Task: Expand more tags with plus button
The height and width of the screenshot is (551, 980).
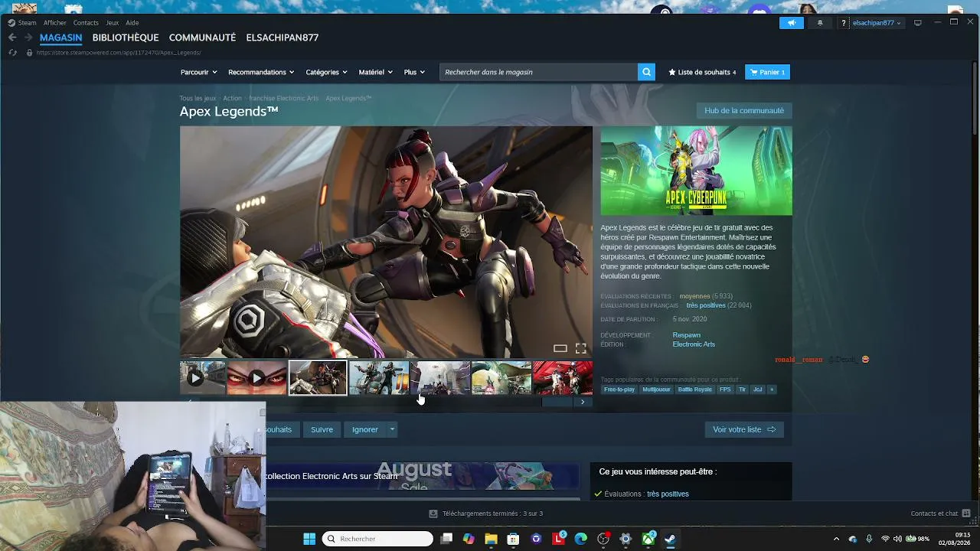Action: pyautogui.click(x=772, y=390)
